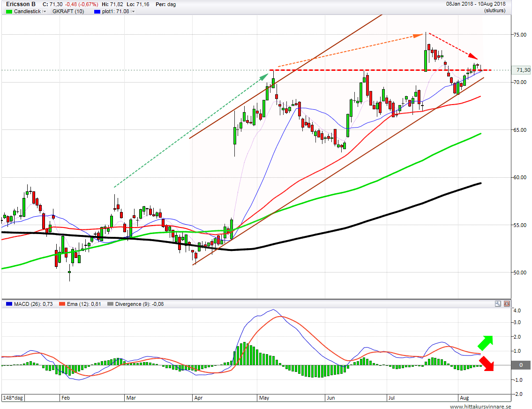Click the 55.00 price axis label
Viewport: 532px width, 409px height.
tap(520, 225)
